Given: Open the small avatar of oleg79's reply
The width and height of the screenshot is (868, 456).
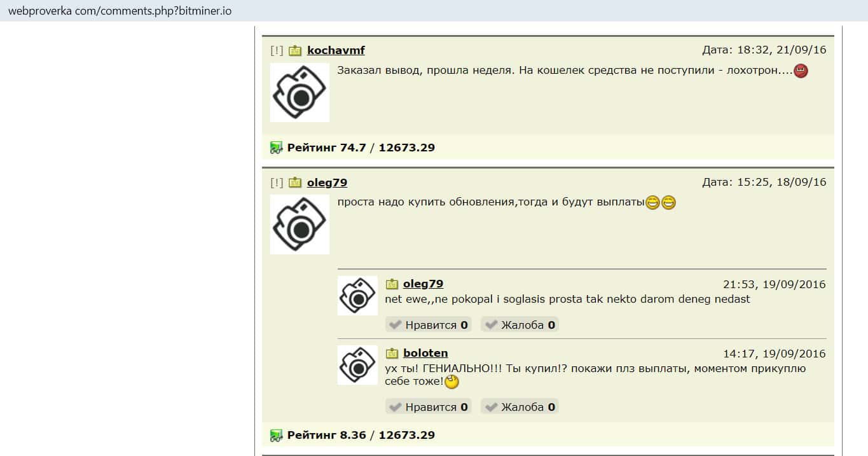Looking at the screenshot, I should (357, 296).
